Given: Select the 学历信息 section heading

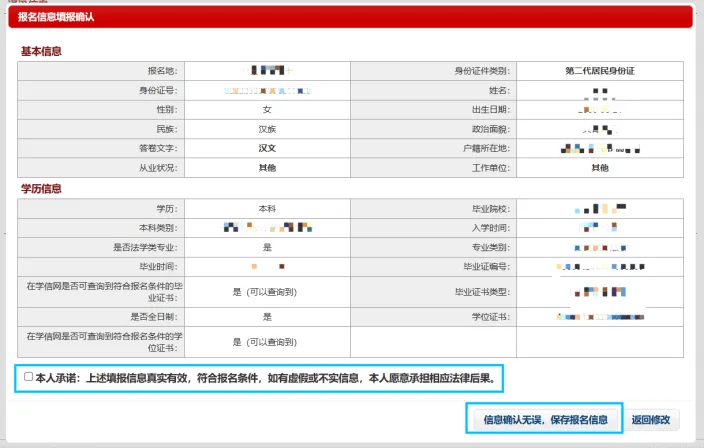Looking at the screenshot, I should (41, 188).
